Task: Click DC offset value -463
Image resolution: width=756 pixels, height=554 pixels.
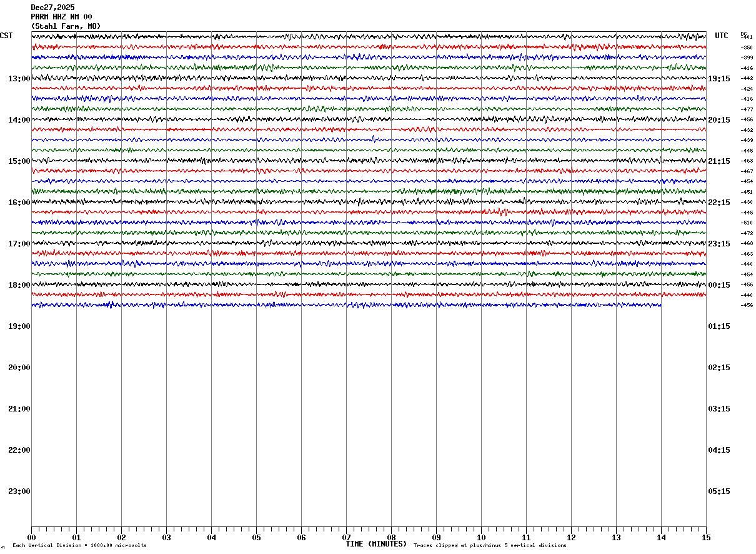Action: (x=747, y=254)
